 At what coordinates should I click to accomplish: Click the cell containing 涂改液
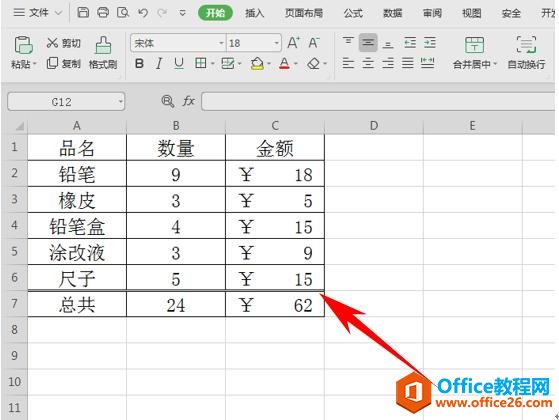77,252
